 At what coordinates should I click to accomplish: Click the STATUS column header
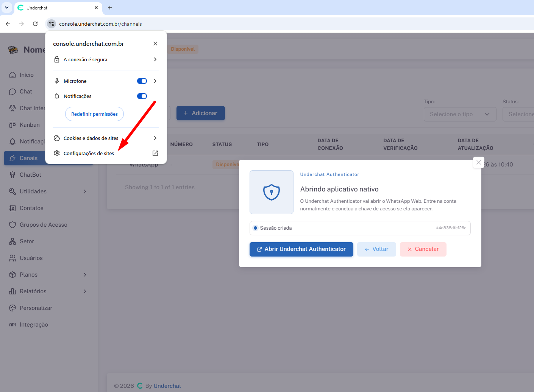[x=222, y=145]
